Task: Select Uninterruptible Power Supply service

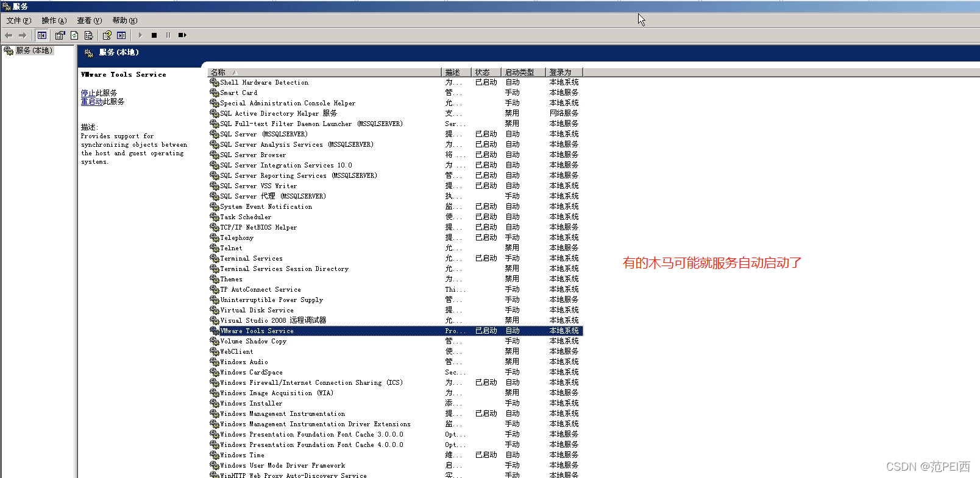Action: 396,300
